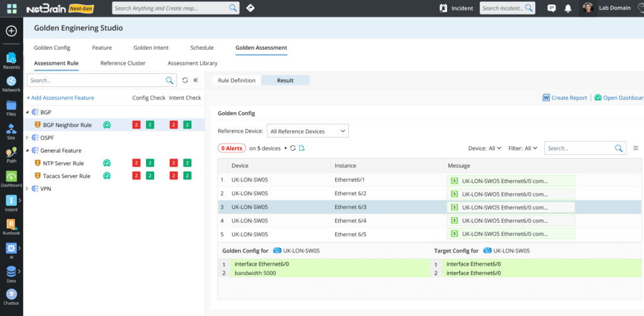Image resolution: width=644 pixels, height=316 pixels.
Task: Open Recents in the sidebar
Action: pos(11,61)
